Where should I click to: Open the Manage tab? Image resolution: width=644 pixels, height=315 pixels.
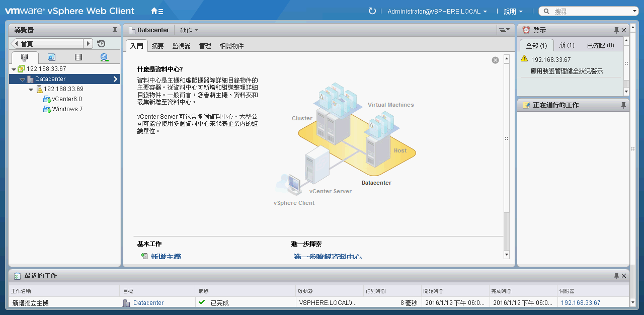tap(205, 45)
